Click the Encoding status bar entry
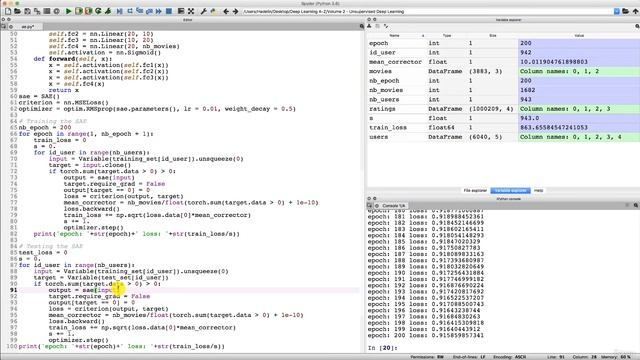Viewport: 640px width, 360px height. (509, 357)
